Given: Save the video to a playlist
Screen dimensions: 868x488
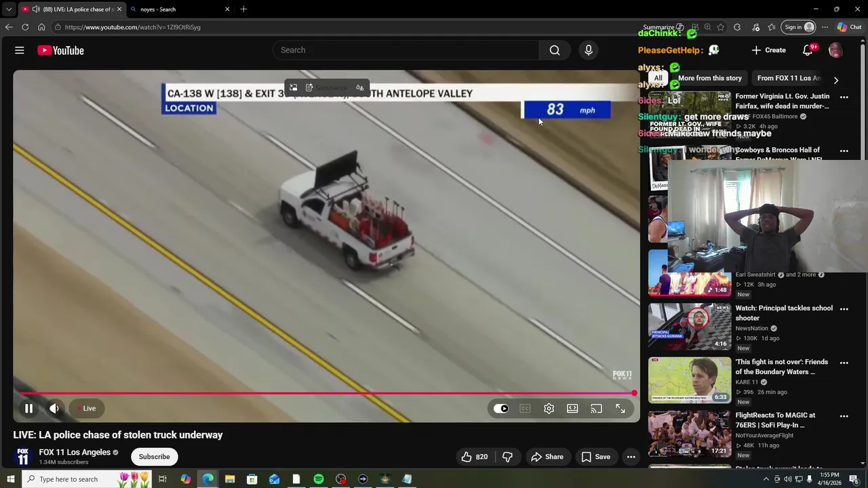Looking at the screenshot, I should point(595,457).
